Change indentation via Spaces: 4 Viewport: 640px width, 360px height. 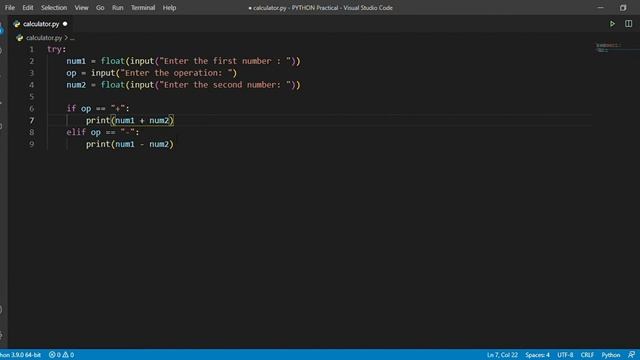537,355
